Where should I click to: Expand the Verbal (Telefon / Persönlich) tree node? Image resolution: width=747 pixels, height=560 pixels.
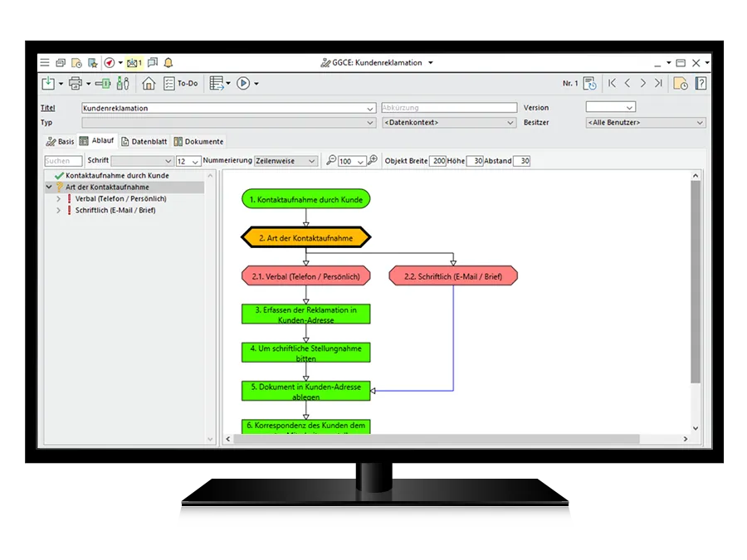point(58,199)
